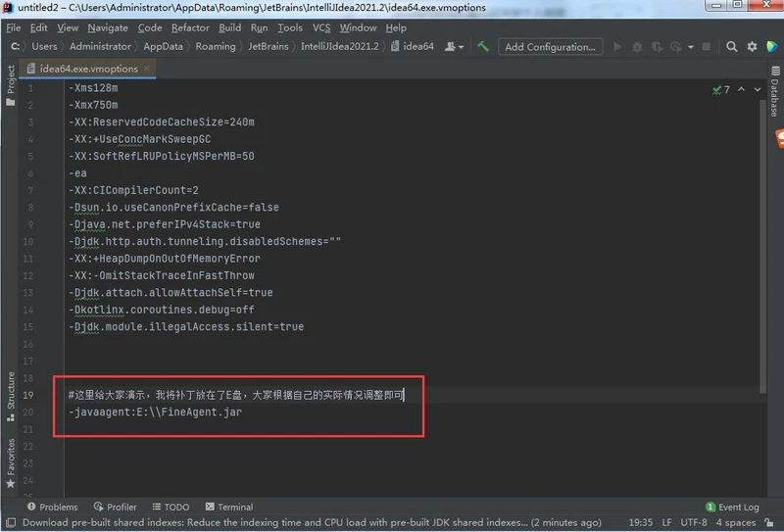This screenshot has width=784, height=532.
Task: Click the Debug bug icon
Action: [x=637, y=46]
